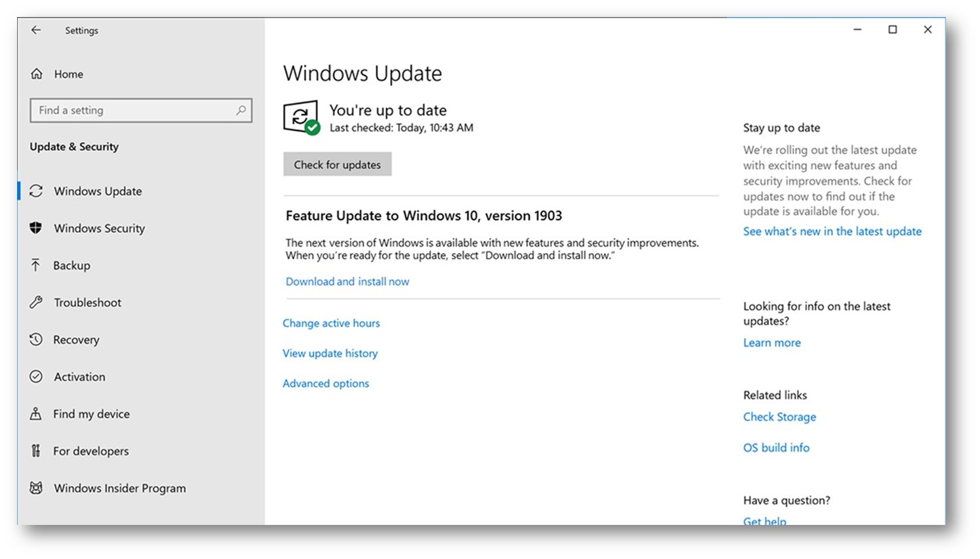980x559 pixels.
Task: Open the Check Storage link
Action: tap(779, 417)
